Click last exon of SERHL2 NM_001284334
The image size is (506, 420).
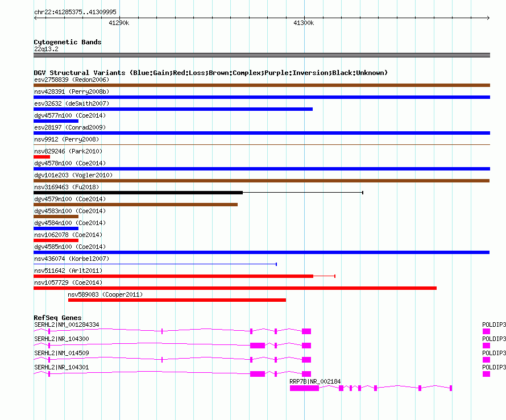click(x=306, y=331)
